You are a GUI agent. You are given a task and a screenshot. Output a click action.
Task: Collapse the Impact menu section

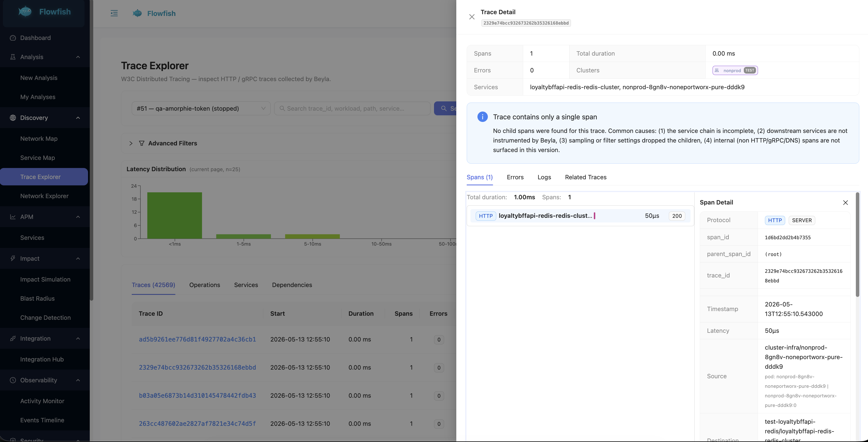click(x=78, y=259)
